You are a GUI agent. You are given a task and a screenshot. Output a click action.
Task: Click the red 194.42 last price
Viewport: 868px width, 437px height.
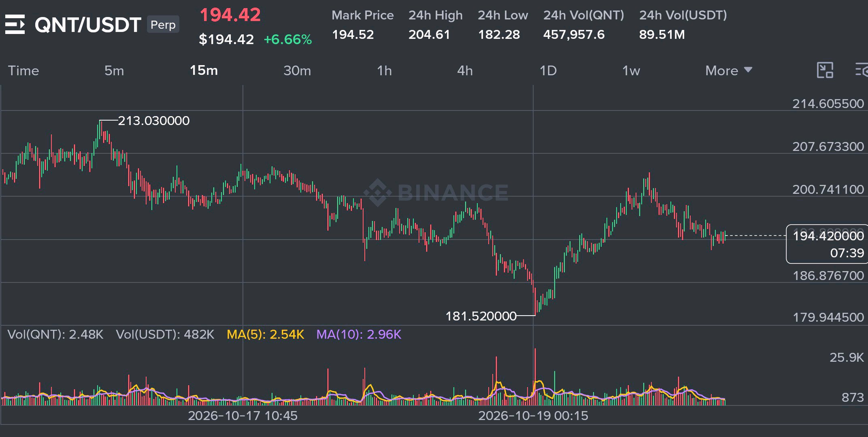(x=230, y=15)
